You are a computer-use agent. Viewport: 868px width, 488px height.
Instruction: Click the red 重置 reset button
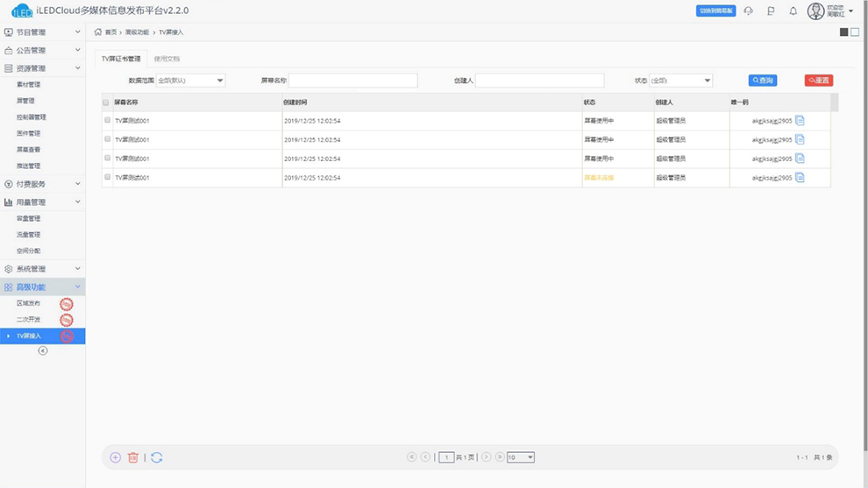[x=818, y=81]
